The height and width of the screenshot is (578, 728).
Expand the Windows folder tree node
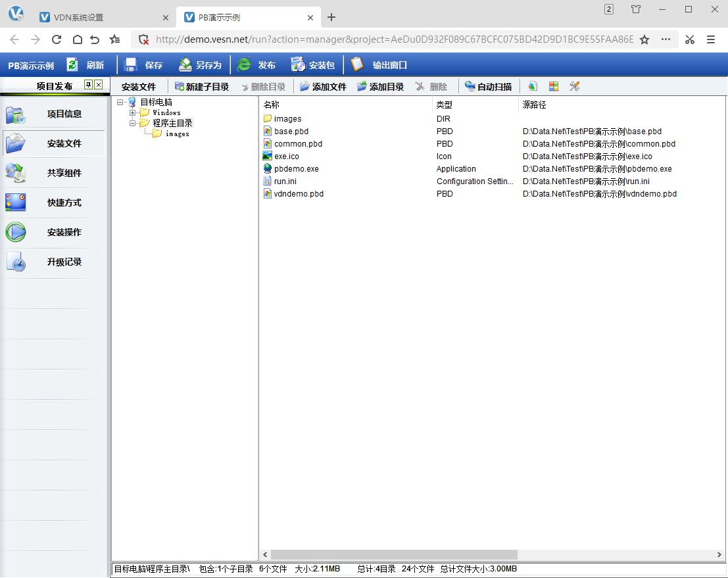(133, 112)
